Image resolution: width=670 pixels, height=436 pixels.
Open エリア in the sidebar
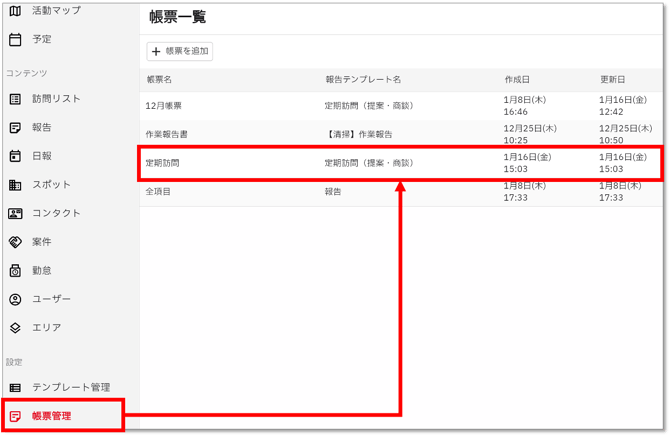coord(46,328)
